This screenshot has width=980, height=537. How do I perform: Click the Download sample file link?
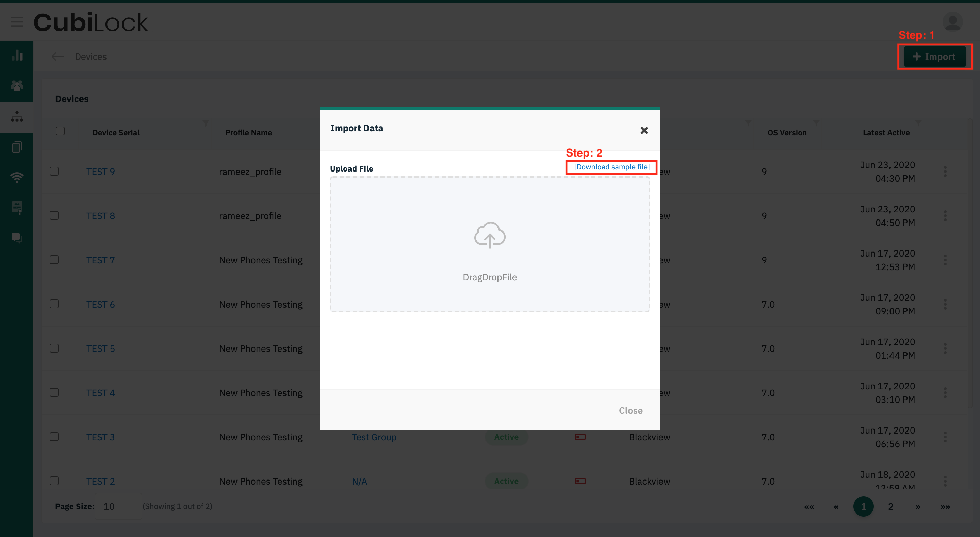pos(611,167)
